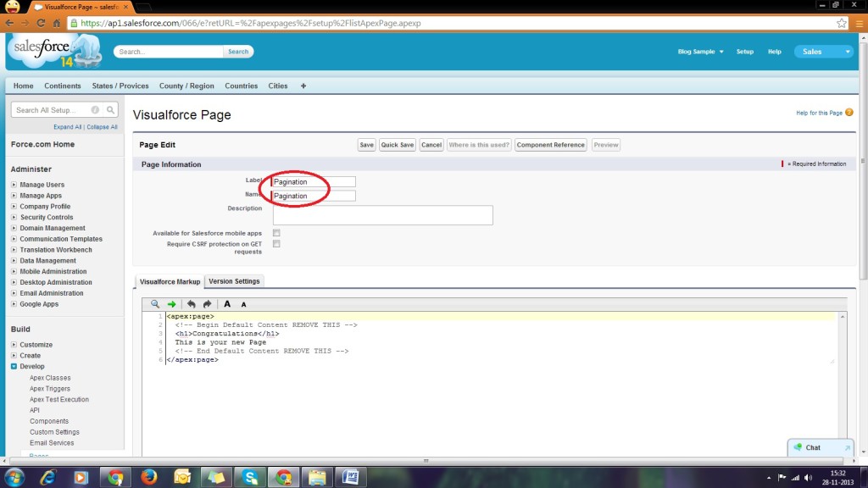Collapse the Develop node
Viewport: 868px width, 488px height.
14,366
